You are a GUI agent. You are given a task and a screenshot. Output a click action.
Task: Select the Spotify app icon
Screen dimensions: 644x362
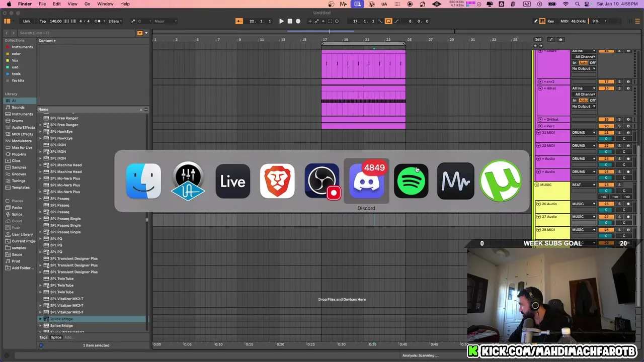point(411,181)
